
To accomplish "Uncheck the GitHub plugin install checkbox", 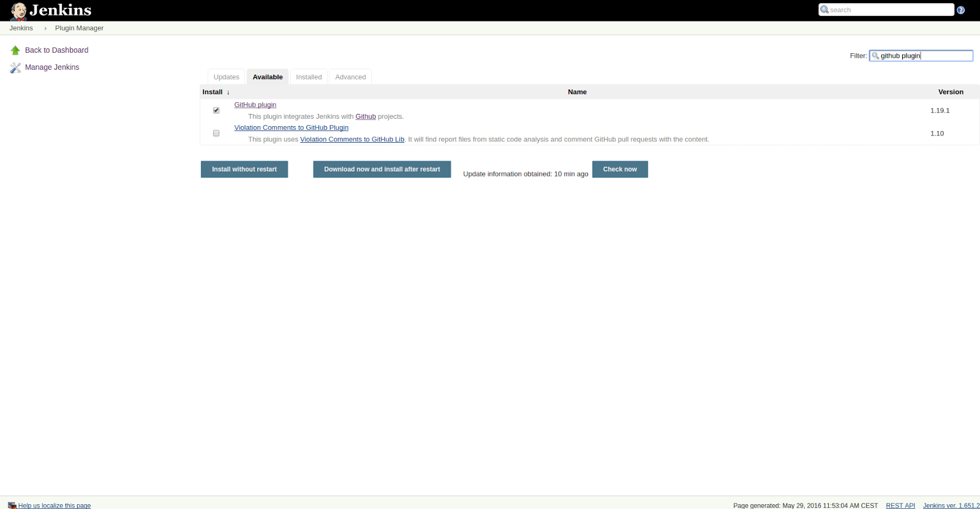I will (x=216, y=110).
